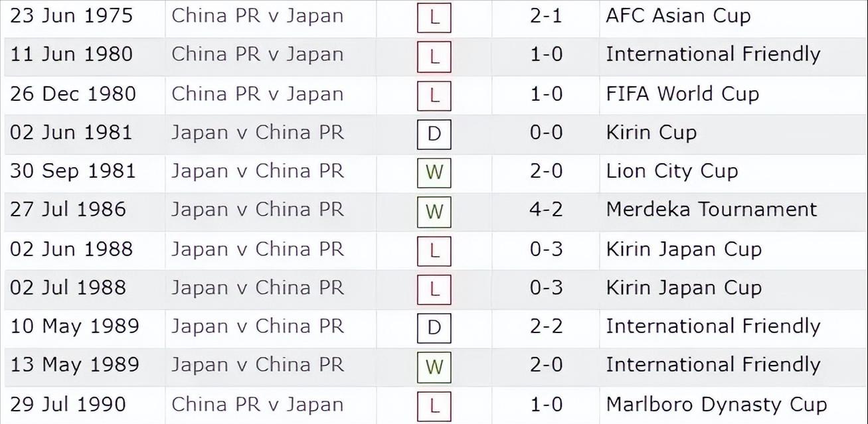868x424 pixels.
Task: Click the L result badge for 02 Jun 1988
Action: click(x=434, y=251)
